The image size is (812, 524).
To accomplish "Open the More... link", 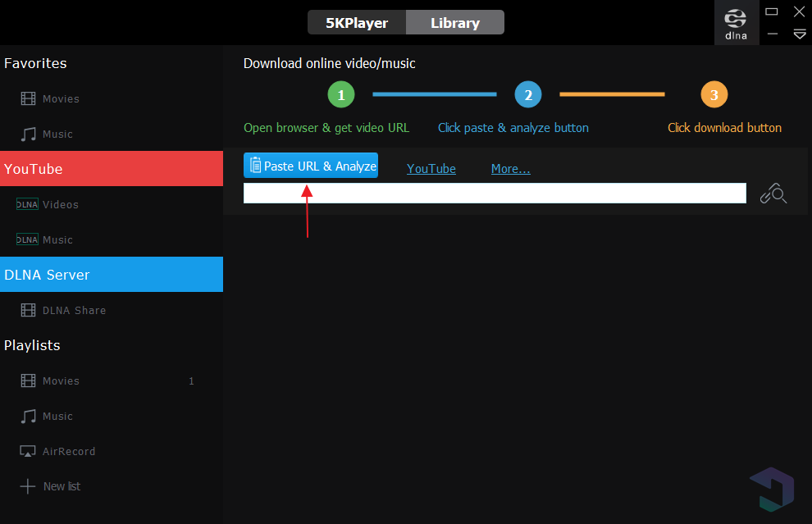I will click(510, 169).
